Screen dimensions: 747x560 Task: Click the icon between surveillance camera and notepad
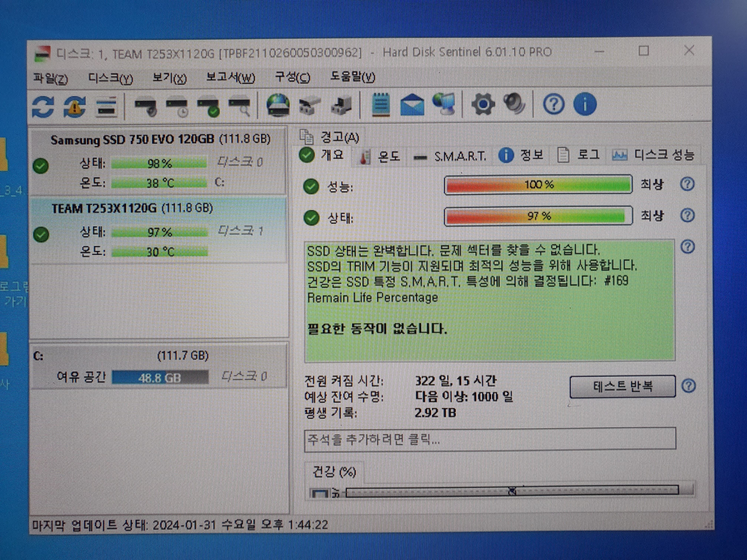click(x=341, y=106)
